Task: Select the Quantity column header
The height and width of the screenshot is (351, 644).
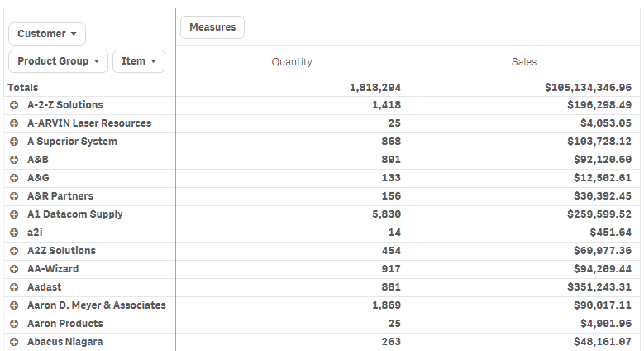Action: (x=292, y=62)
